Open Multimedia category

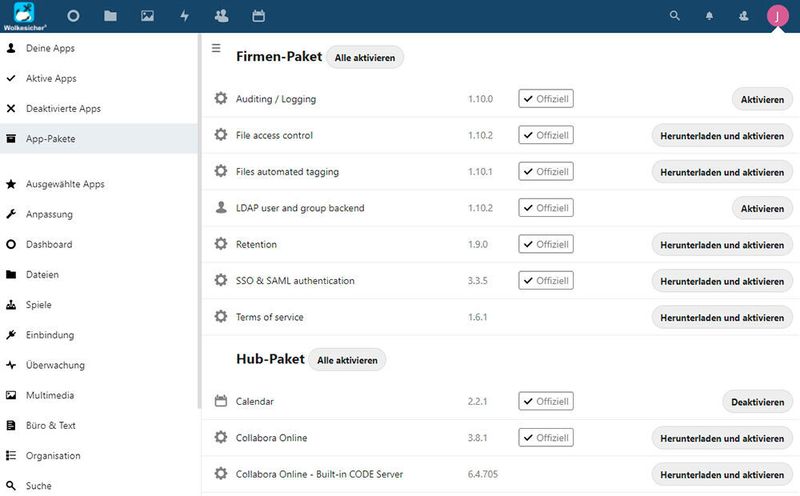(99, 395)
